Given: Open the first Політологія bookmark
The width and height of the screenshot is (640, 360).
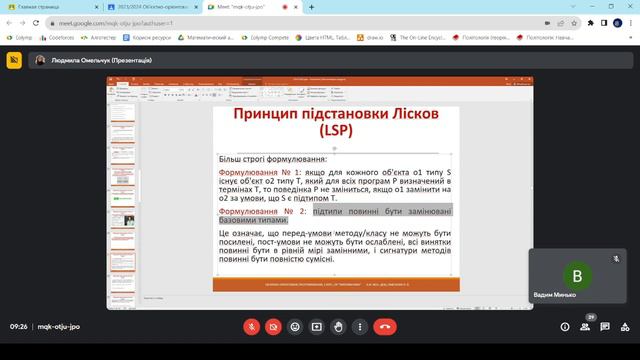Looking at the screenshot, I should (x=481, y=38).
